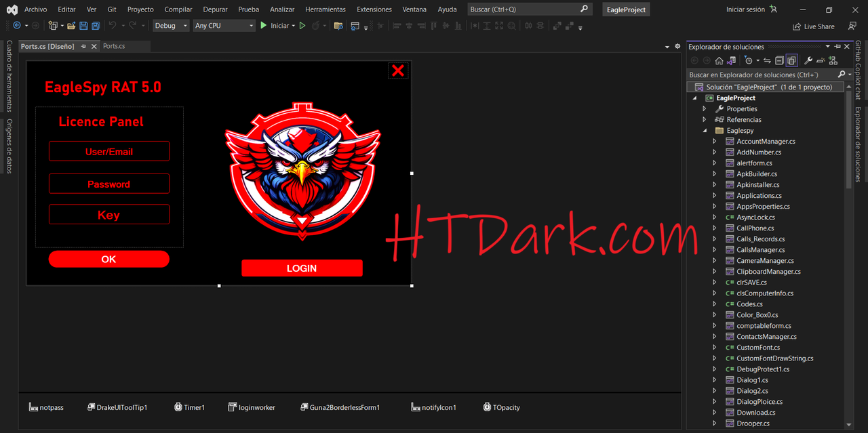Open the Cuadro de herramientas side tab
Viewport: 868px width, 433px height.
(x=9, y=76)
